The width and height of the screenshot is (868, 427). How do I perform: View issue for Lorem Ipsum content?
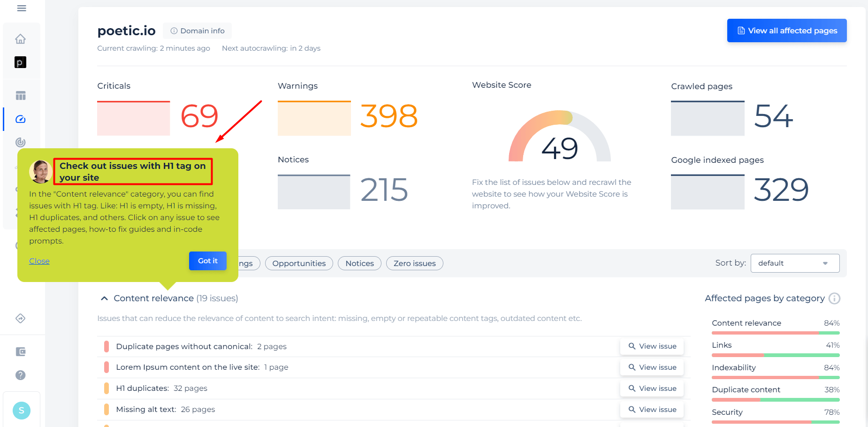coord(652,367)
